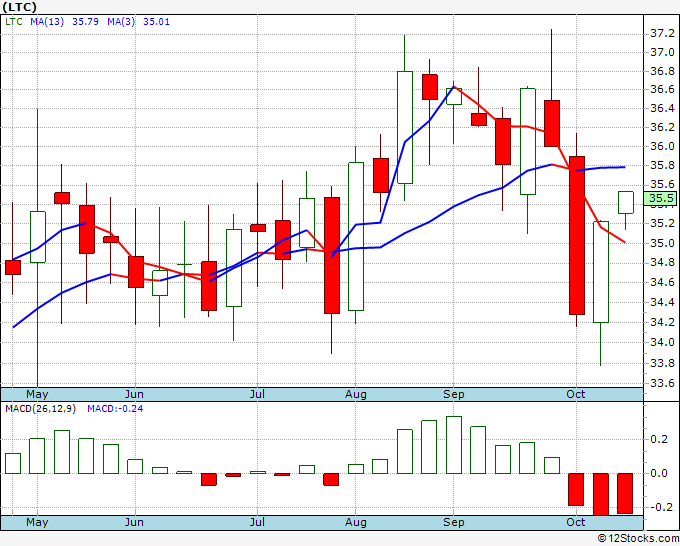Click the 12Stocks.com copyright watermark
The width and height of the screenshot is (680, 546).
[638, 538]
